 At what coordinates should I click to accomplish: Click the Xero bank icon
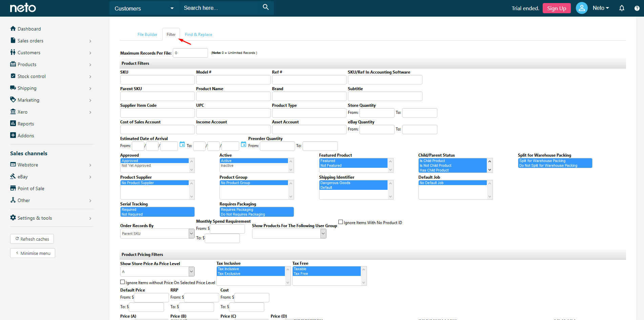pyautogui.click(x=13, y=112)
